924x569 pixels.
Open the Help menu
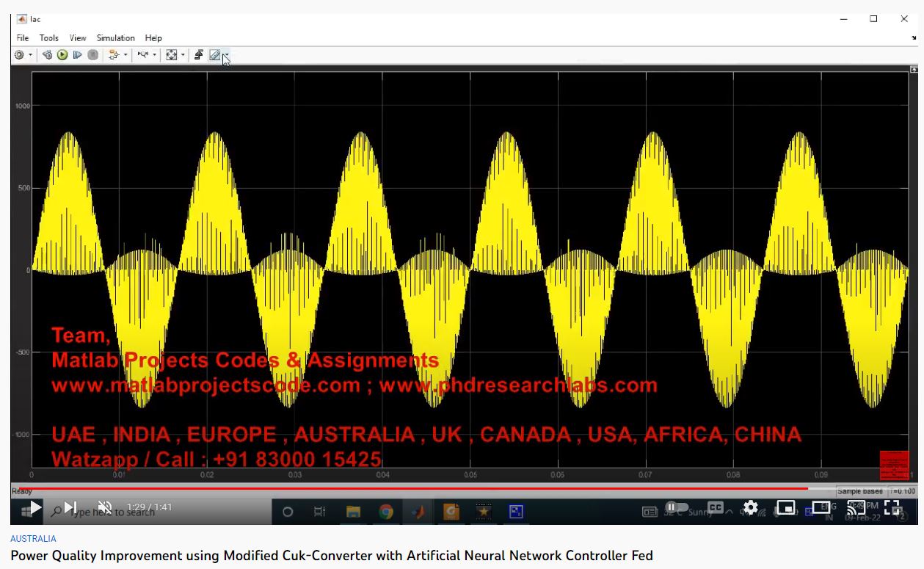click(x=153, y=38)
